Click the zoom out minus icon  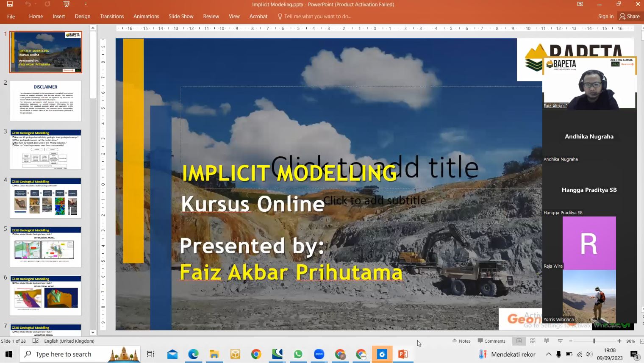571,341
